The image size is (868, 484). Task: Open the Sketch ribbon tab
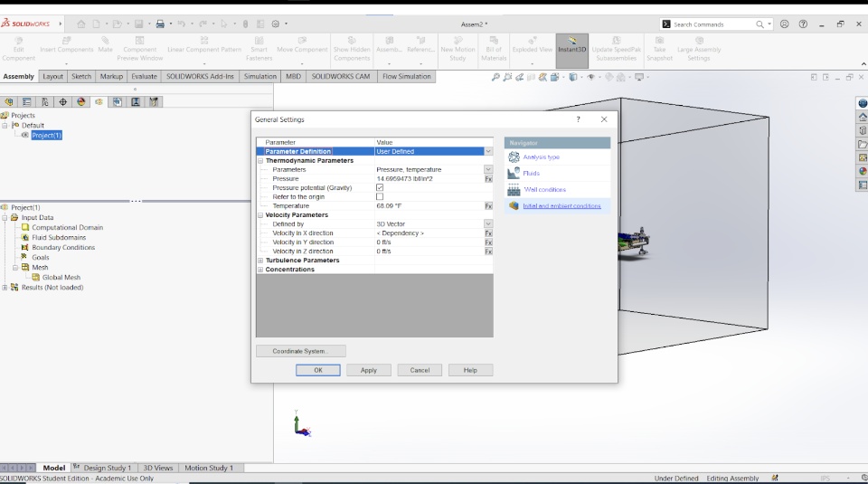(x=81, y=76)
